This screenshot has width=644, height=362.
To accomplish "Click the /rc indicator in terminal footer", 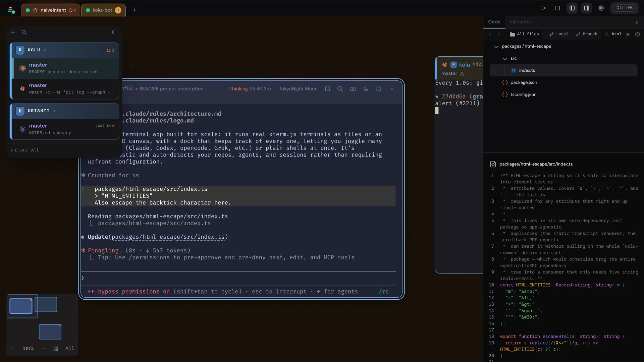I will tap(383, 292).
